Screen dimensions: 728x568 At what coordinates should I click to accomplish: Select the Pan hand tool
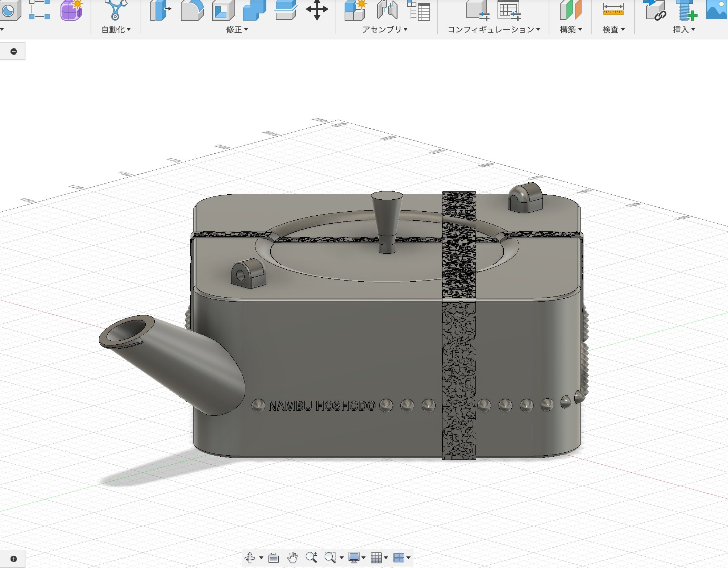[x=292, y=557]
